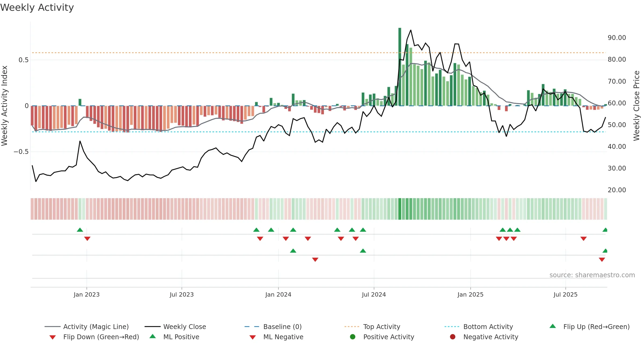Click the Weekly Activity Index axis title
The width and height of the screenshot is (644, 362).
[x=5, y=106]
